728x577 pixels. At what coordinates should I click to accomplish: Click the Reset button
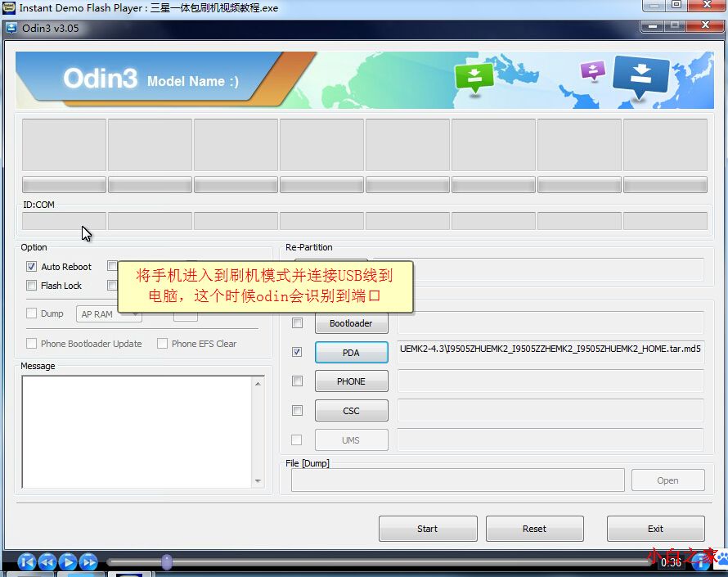[534, 529]
